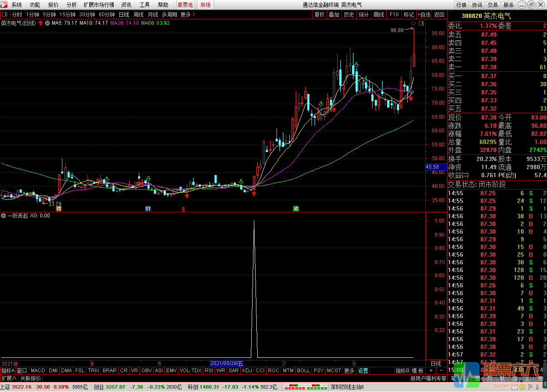Click the 指标B tab
Viewport: 547px width, 392px height.
[x=402, y=371]
